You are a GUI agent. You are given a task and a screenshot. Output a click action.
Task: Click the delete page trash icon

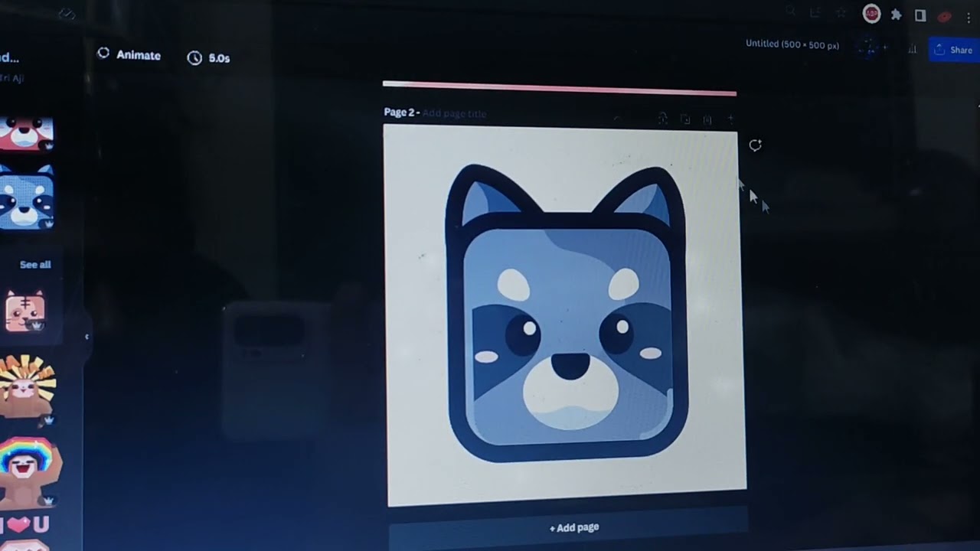(x=707, y=119)
